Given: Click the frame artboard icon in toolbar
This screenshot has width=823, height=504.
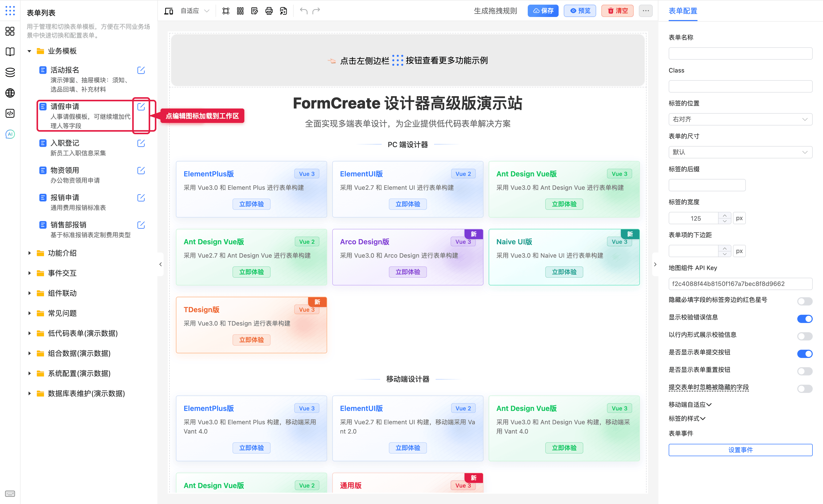Looking at the screenshot, I should [x=226, y=11].
